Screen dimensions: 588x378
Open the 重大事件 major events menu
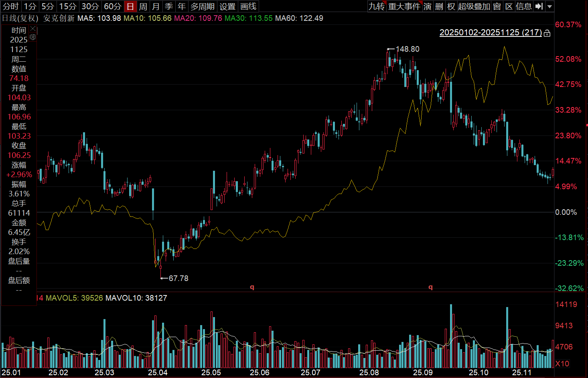(404, 6)
